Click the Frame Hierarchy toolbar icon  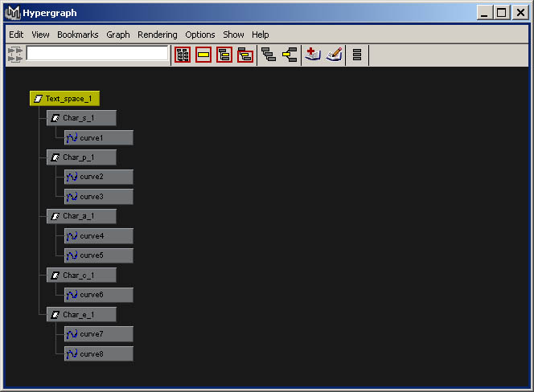224,55
